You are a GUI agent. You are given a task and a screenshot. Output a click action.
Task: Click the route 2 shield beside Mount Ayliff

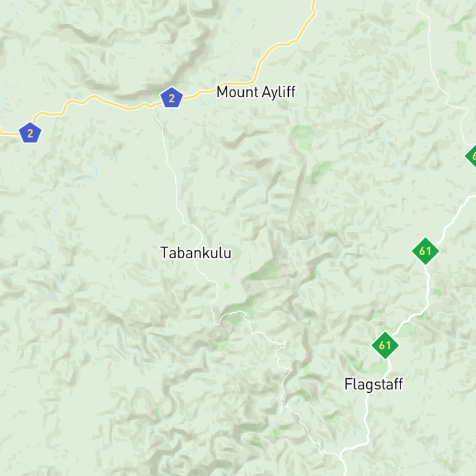pyautogui.click(x=171, y=98)
